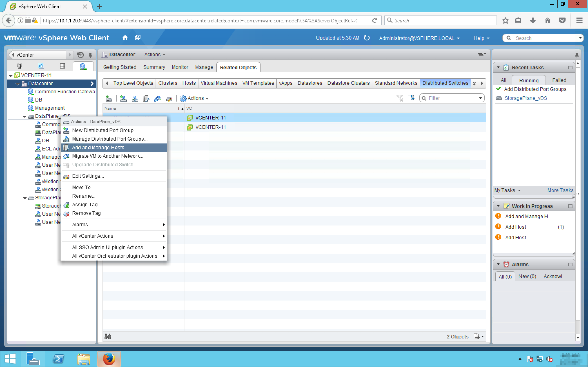The height and width of the screenshot is (367, 588).
Task: Collapse the DataPlane_vDS tree node
Action: 25,116
